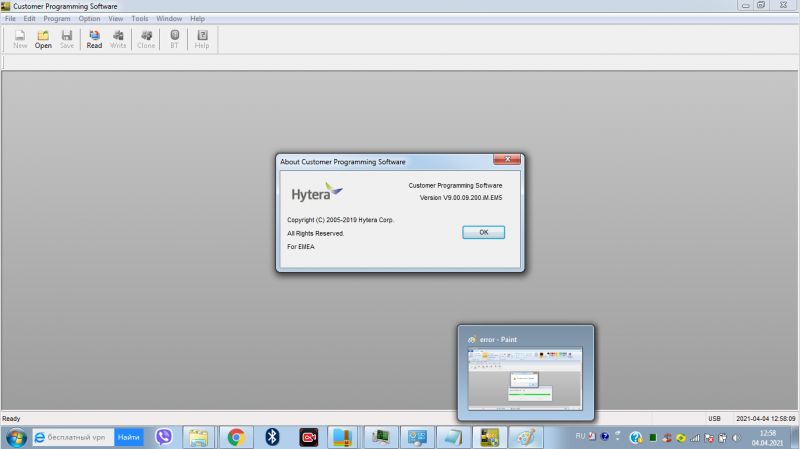Click the Write to radio icon
800x449 pixels.
pos(118,39)
